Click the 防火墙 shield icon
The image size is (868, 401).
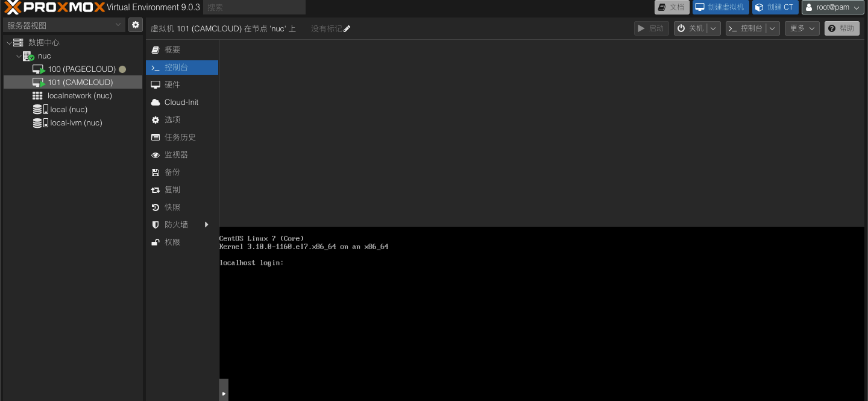coord(156,225)
